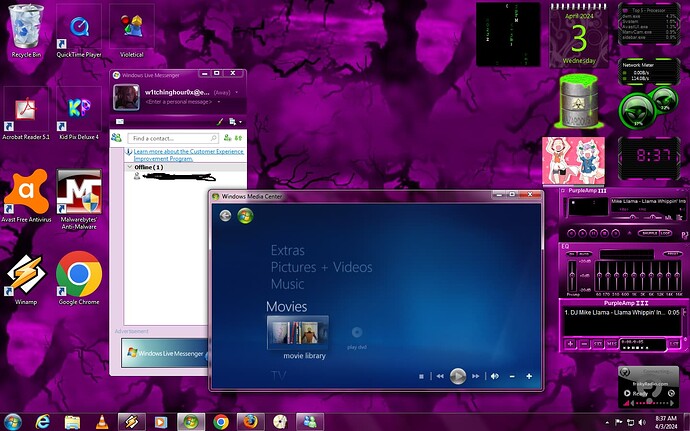
Task: Click the Find a contact search box
Action: pos(172,138)
